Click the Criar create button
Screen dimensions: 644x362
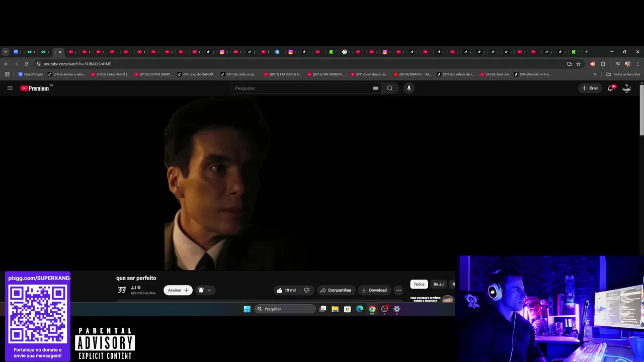tap(590, 88)
